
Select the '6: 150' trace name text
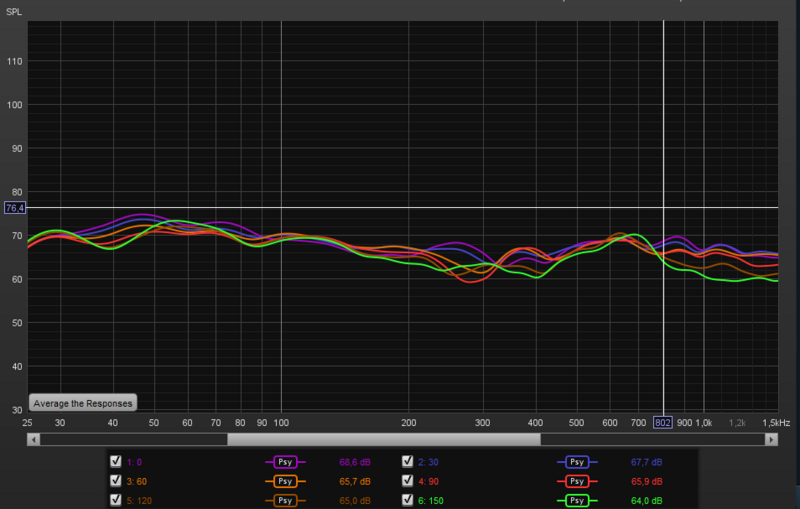pyautogui.click(x=432, y=500)
